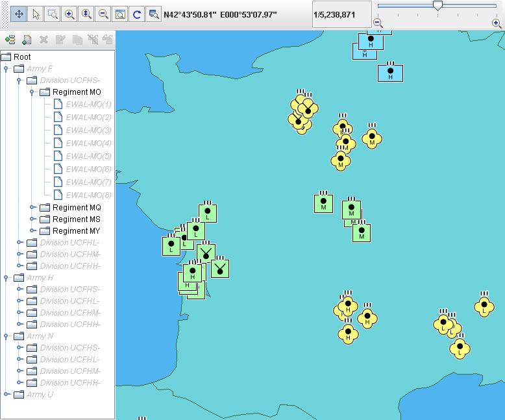Choose the zoom-to-rectangle tool

point(53,14)
